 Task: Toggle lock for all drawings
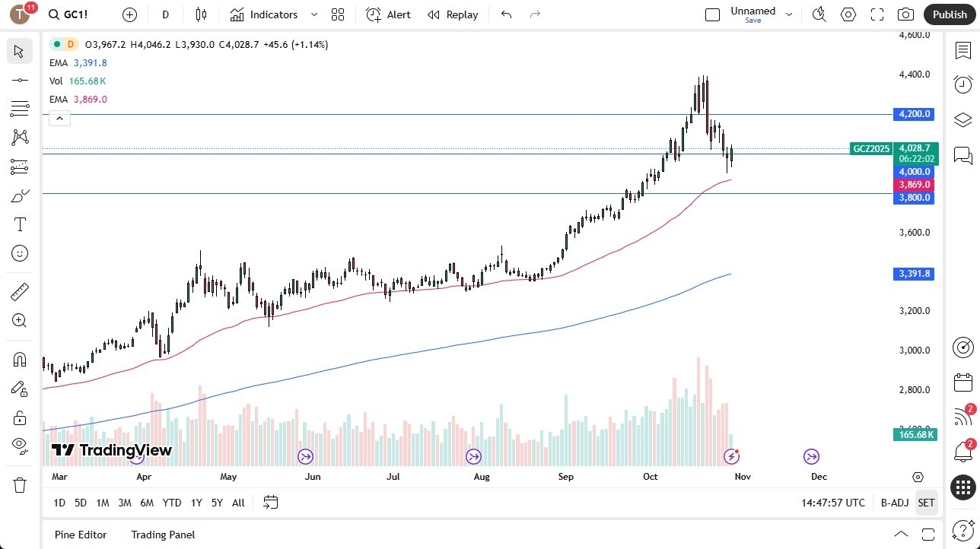pos(19,417)
